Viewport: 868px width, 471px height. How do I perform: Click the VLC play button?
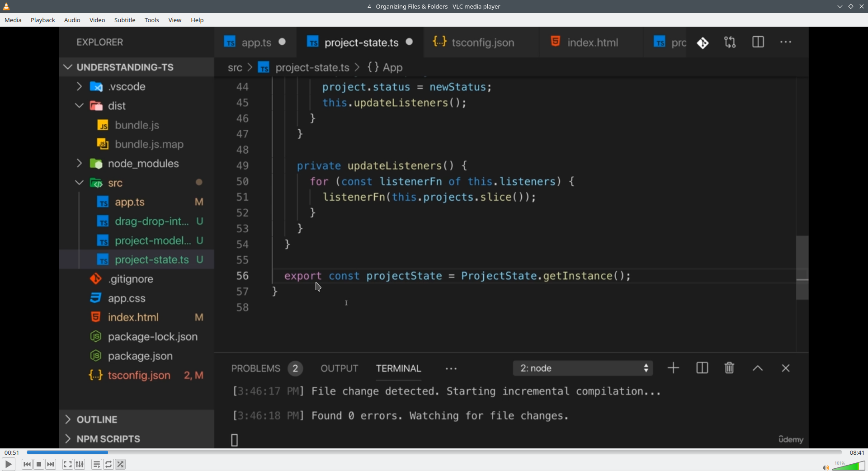[9, 464]
